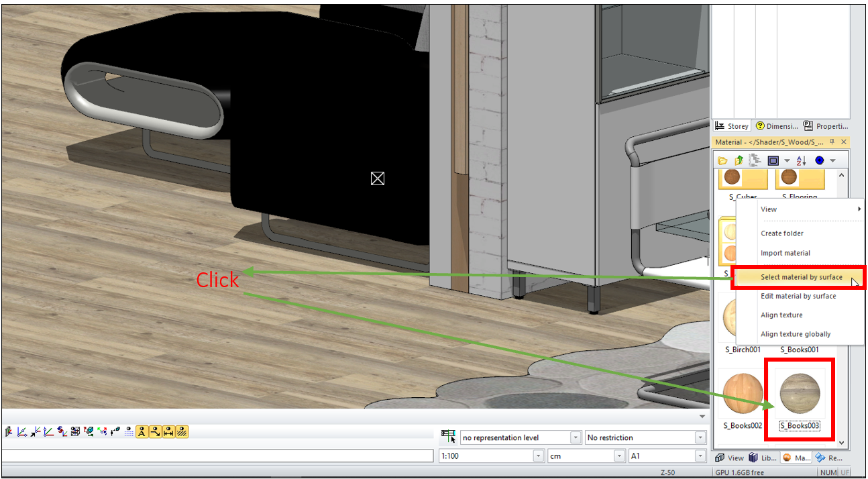The width and height of the screenshot is (868, 479).
Task: Toggle the highlighted horizontal dimension snap button
Action: (x=168, y=432)
